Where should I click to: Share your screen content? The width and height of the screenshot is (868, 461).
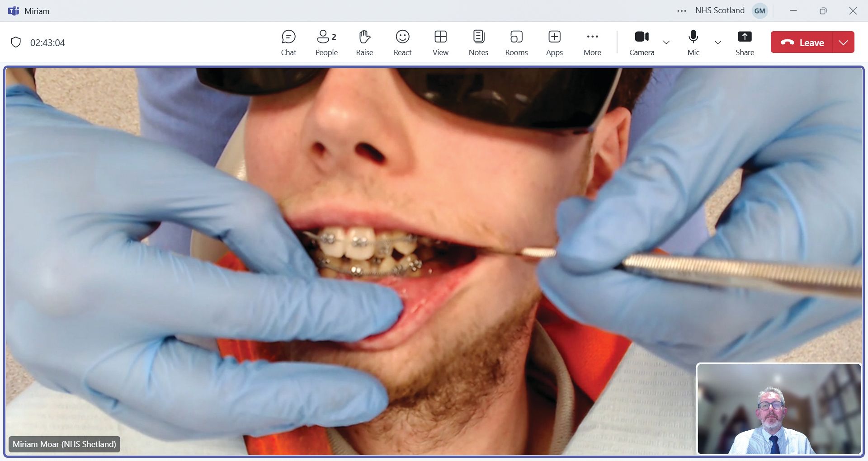pyautogui.click(x=745, y=42)
